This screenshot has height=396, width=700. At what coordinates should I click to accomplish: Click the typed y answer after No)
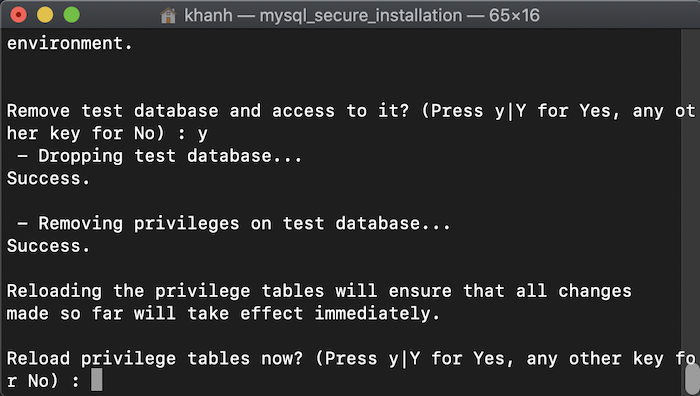coord(202,133)
